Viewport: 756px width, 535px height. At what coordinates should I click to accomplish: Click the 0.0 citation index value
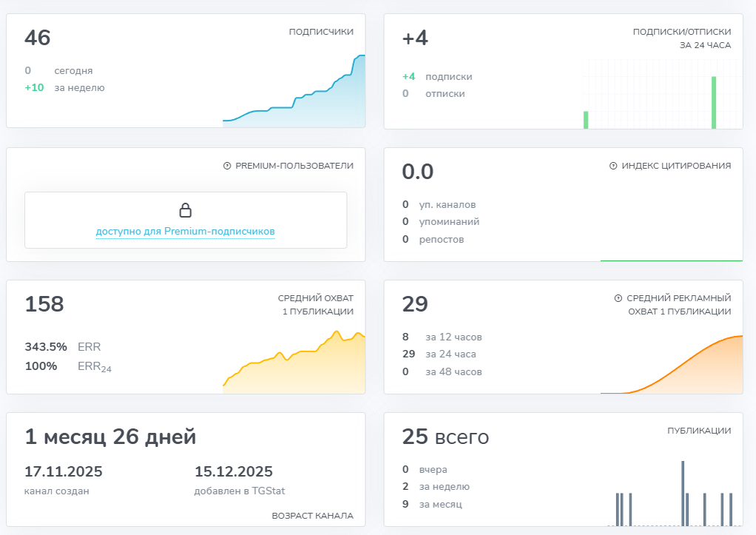click(417, 172)
